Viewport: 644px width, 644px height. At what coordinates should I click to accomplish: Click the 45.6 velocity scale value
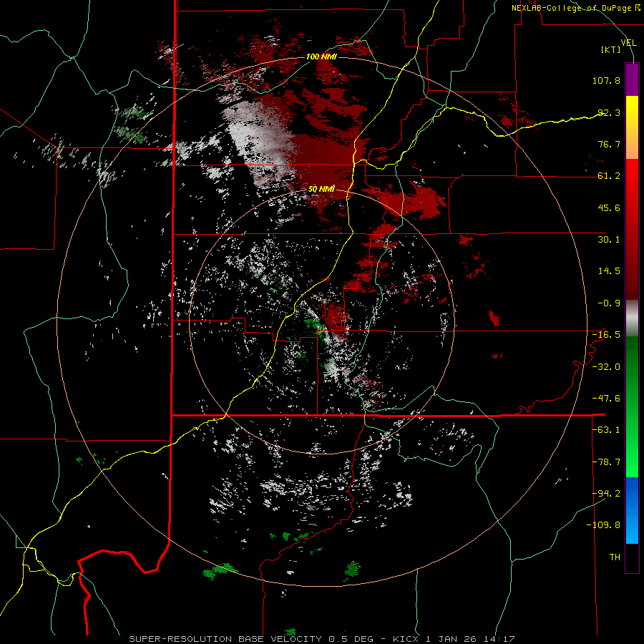[x=609, y=208]
